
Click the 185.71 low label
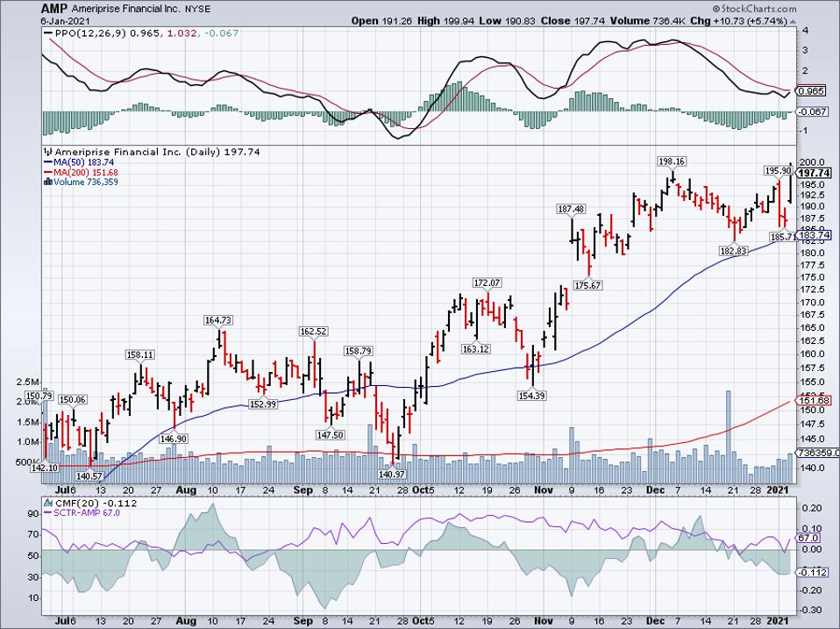[782, 236]
